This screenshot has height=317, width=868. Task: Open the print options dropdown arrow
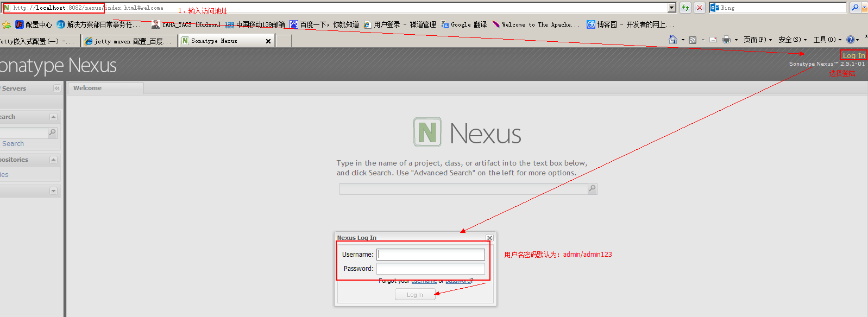coord(737,40)
